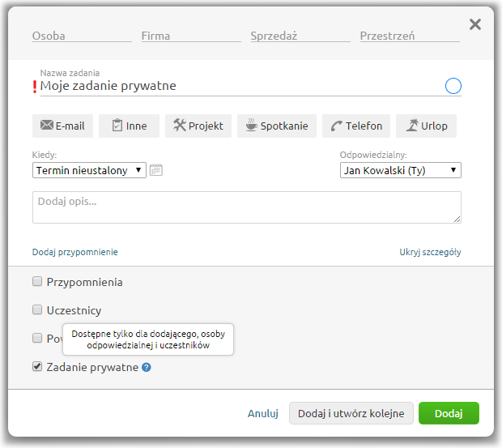Click the Osoba field tab
The image size is (502, 448).
[82, 36]
